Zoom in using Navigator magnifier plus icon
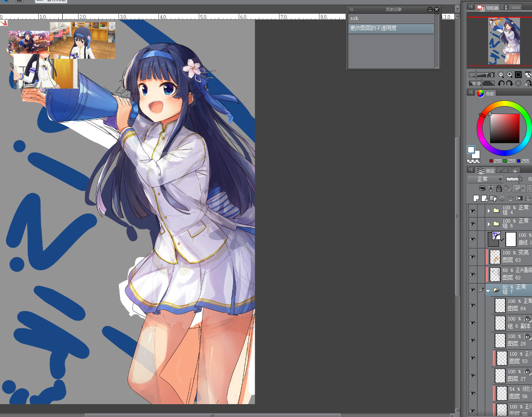The width and height of the screenshot is (532, 417). 510,75
